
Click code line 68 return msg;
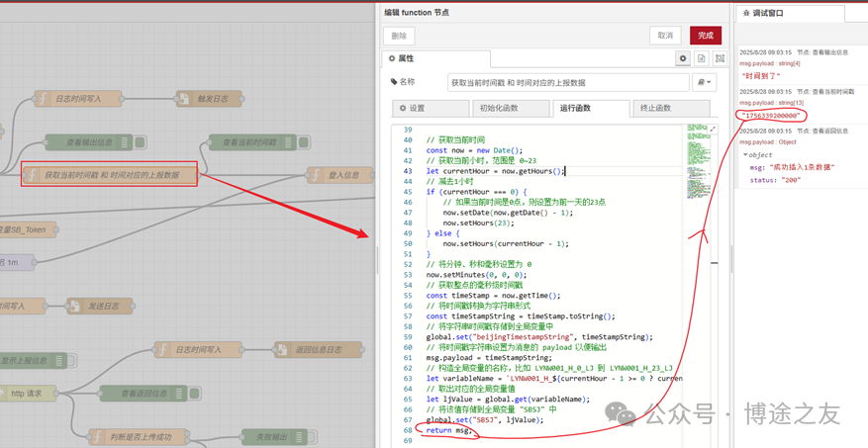(449, 430)
